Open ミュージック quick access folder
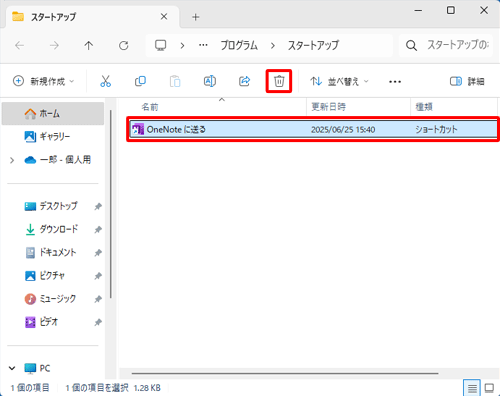The height and width of the screenshot is (396, 500). pos(50,299)
